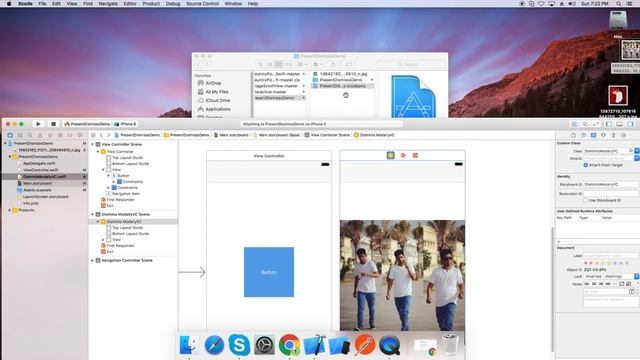Collapse Dismiss ModallyVC Scene in outline
The image size is (640, 360).
point(93,214)
